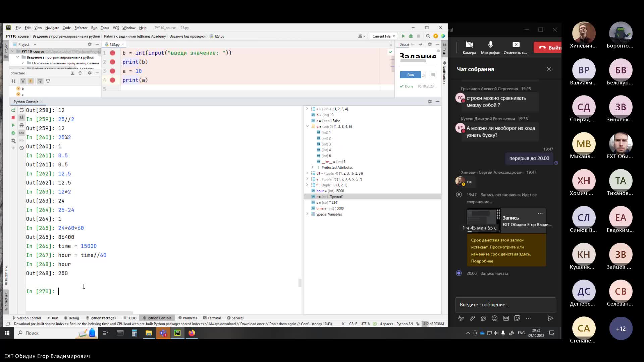
Task: Stop the Python console with the red square
Action: coord(13,118)
